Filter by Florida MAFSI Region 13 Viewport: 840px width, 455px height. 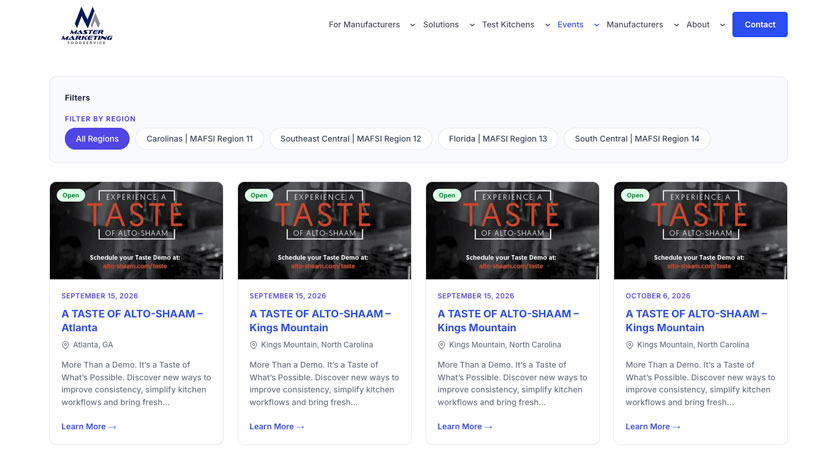click(x=498, y=139)
